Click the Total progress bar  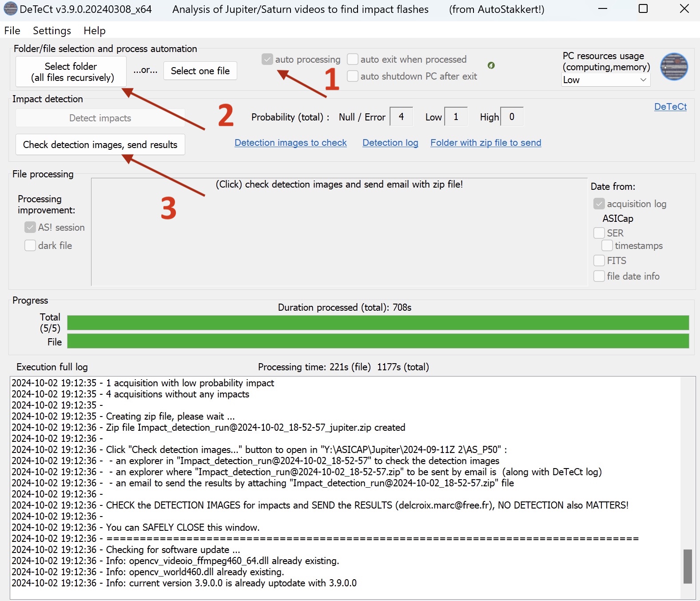pyautogui.click(x=378, y=323)
